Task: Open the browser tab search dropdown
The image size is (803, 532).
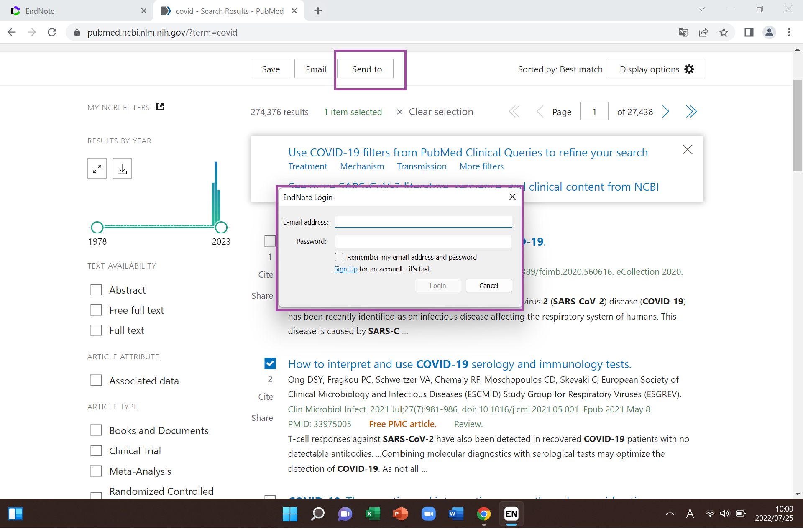Action: [702, 9]
